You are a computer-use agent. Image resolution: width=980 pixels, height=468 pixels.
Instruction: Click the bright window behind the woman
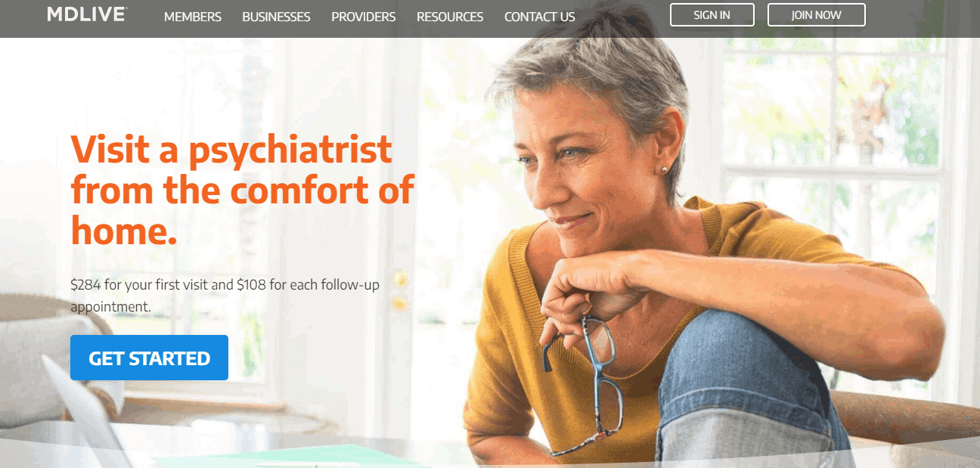[x=832, y=113]
